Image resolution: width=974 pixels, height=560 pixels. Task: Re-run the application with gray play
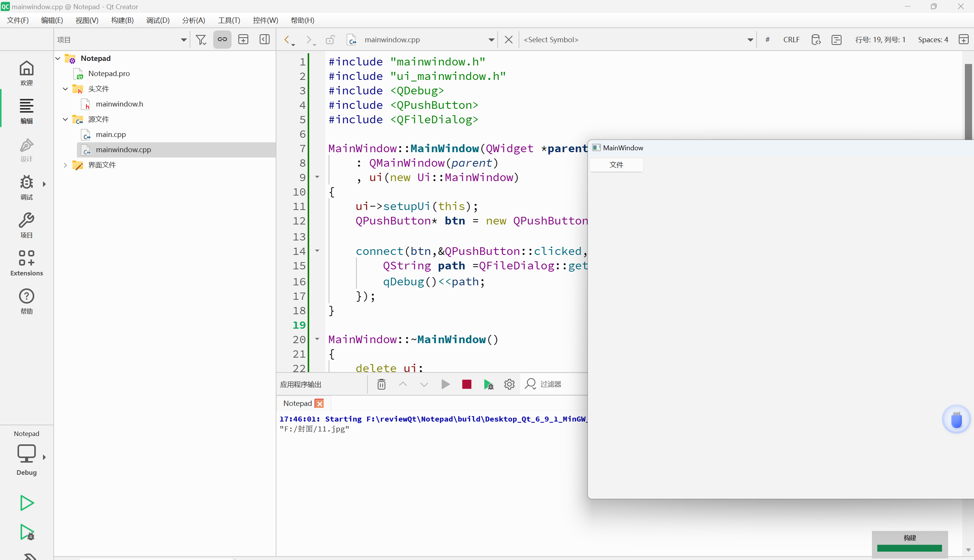(445, 384)
